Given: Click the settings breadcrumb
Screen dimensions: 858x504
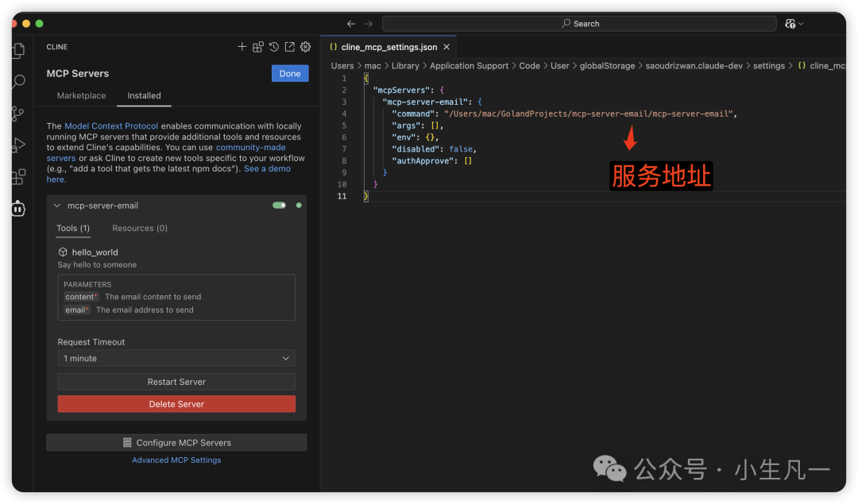Looking at the screenshot, I should pyautogui.click(x=769, y=66).
